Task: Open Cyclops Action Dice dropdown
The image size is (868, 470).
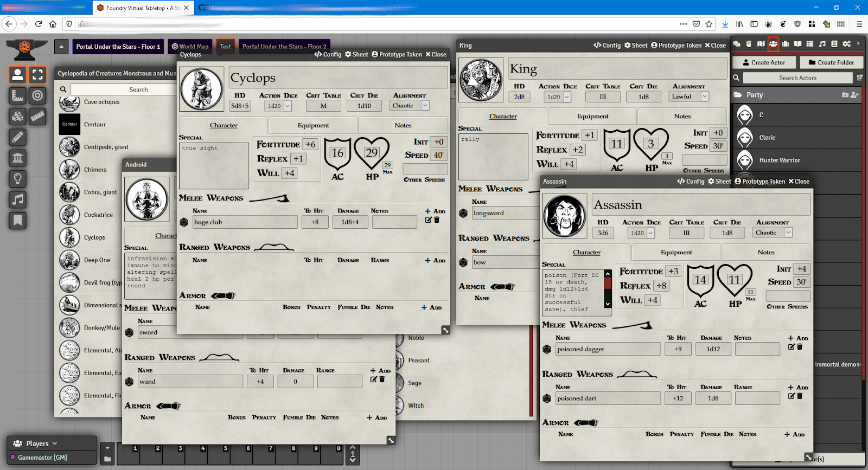Action: pyautogui.click(x=279, y=106)
